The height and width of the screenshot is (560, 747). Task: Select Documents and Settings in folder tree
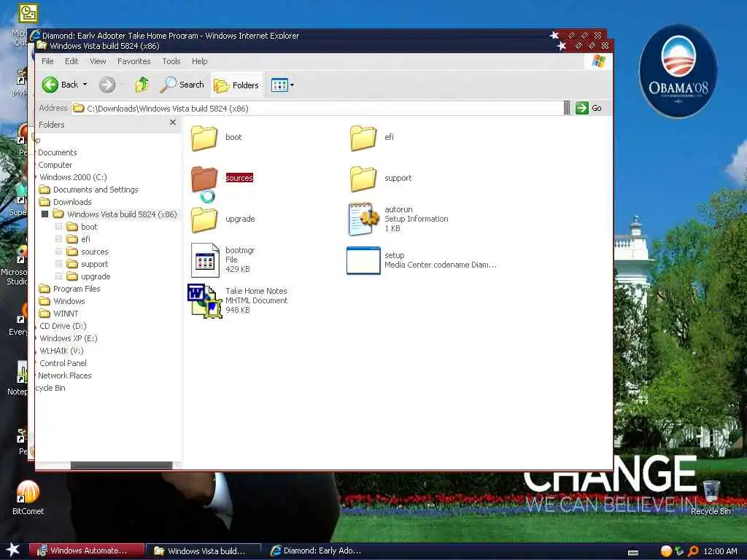96,190
